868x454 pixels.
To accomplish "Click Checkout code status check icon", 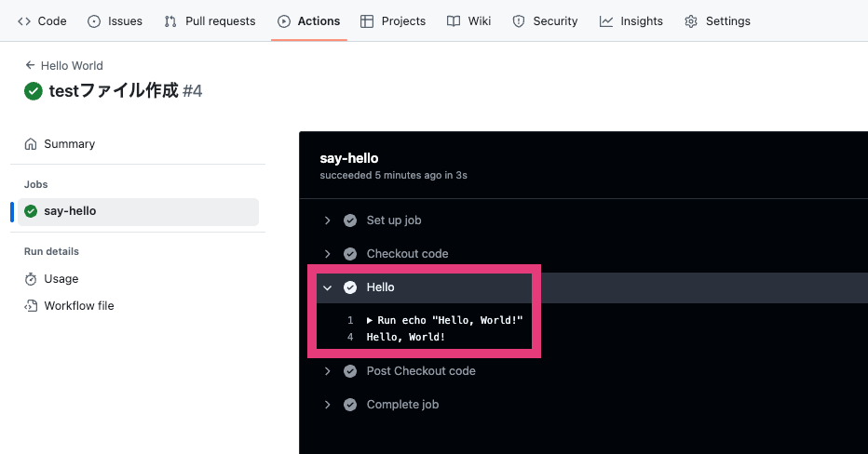I will [350, 254].
